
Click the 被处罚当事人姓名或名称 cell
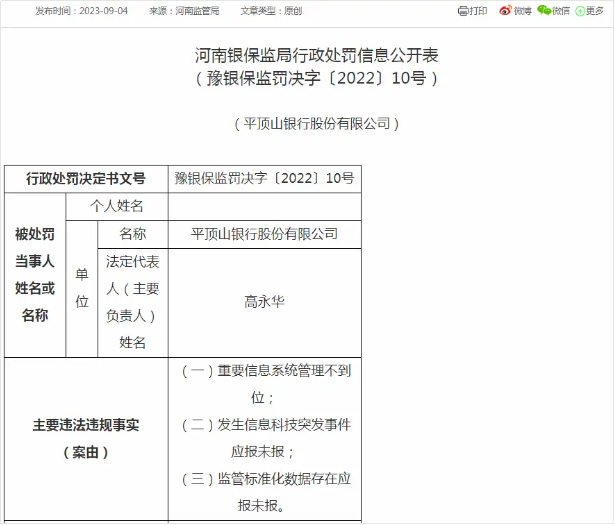35,275
